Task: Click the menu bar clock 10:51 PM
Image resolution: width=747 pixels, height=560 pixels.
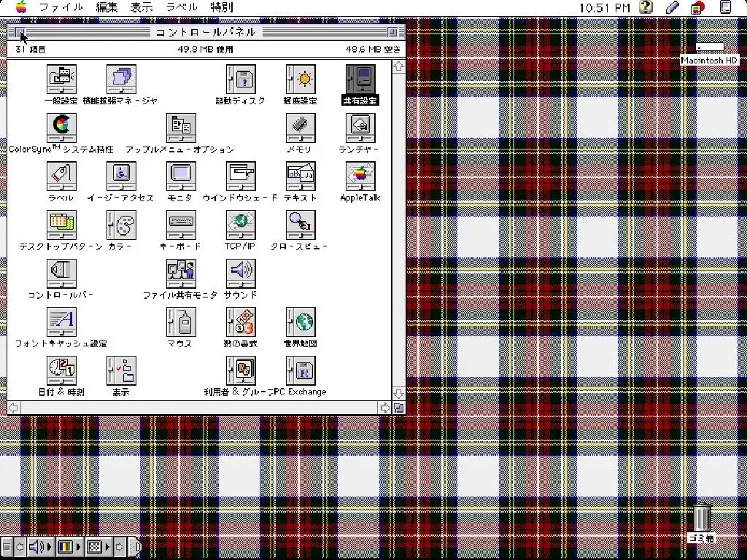Action: (605, 7)
